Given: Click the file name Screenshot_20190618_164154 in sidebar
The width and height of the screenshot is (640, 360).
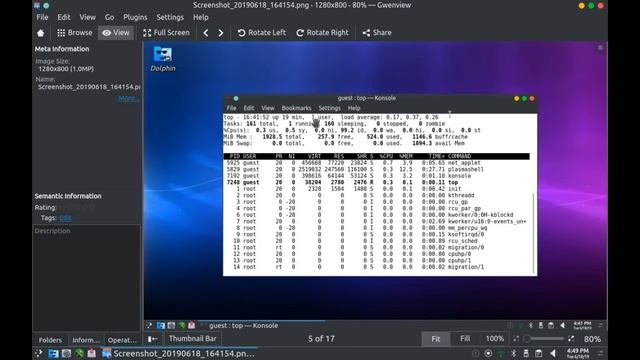Looking at the screenshot, I should (89, 87).
